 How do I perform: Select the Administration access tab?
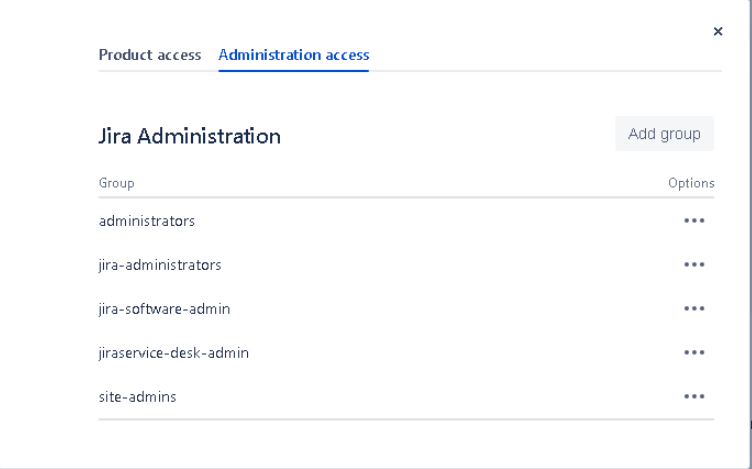tap(294, 55)
